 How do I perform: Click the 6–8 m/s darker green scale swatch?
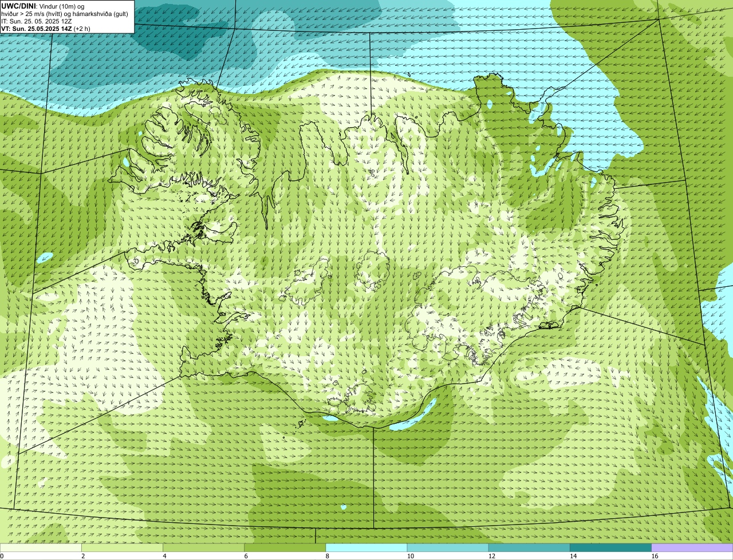(285, 548)
